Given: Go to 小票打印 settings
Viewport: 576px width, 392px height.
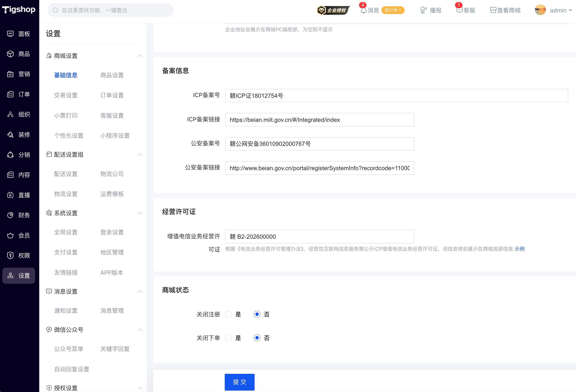Looking at the screenshot, I should coord(66,115).
